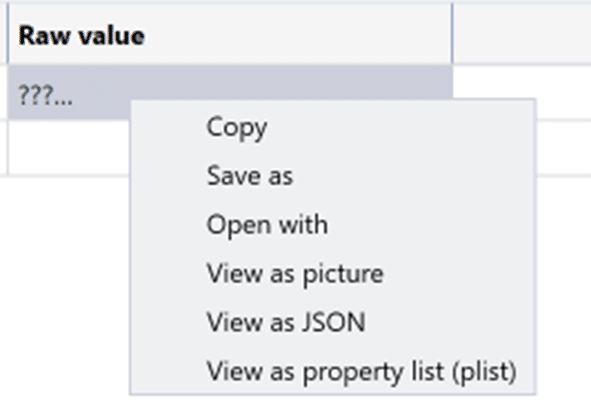Choose Copy from the context menu
The width and height of the screenshot is (591, 418).
pos(237,127)
